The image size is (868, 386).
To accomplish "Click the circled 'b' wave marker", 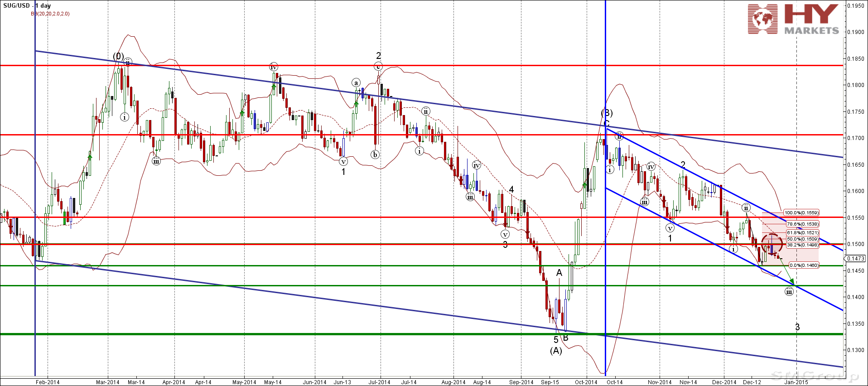I will click(375, 154).
